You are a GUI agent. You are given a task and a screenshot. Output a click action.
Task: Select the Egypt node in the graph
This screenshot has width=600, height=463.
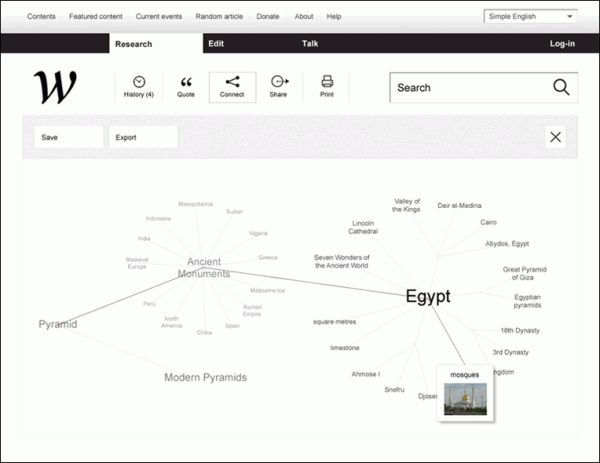point(428,297)
